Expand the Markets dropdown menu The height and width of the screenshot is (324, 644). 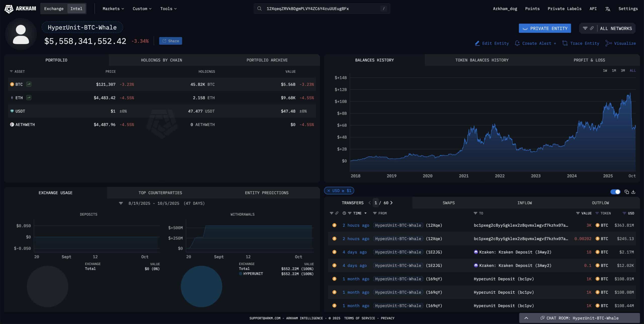tap(113, 9)
